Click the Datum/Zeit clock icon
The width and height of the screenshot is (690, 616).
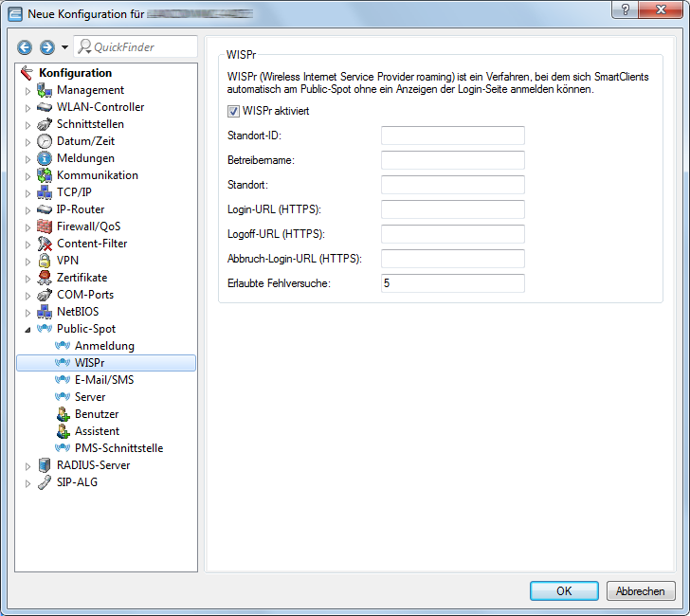tap(45, 141)
